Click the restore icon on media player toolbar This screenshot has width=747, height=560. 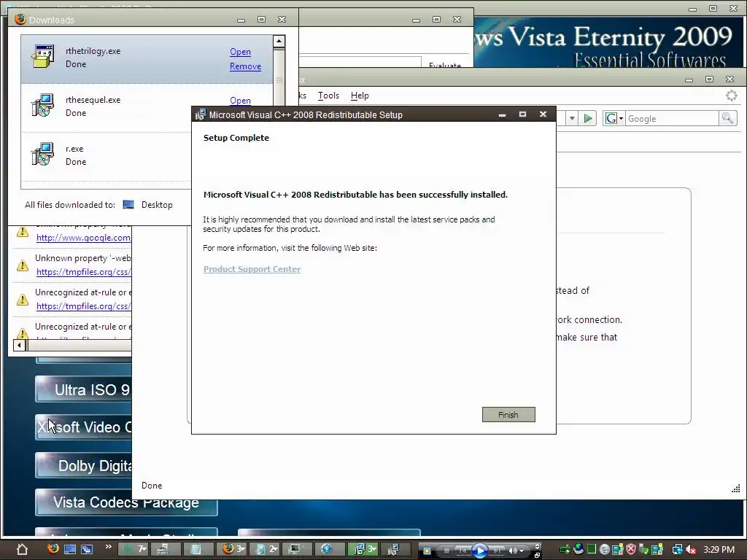click(x=537, y=555)
